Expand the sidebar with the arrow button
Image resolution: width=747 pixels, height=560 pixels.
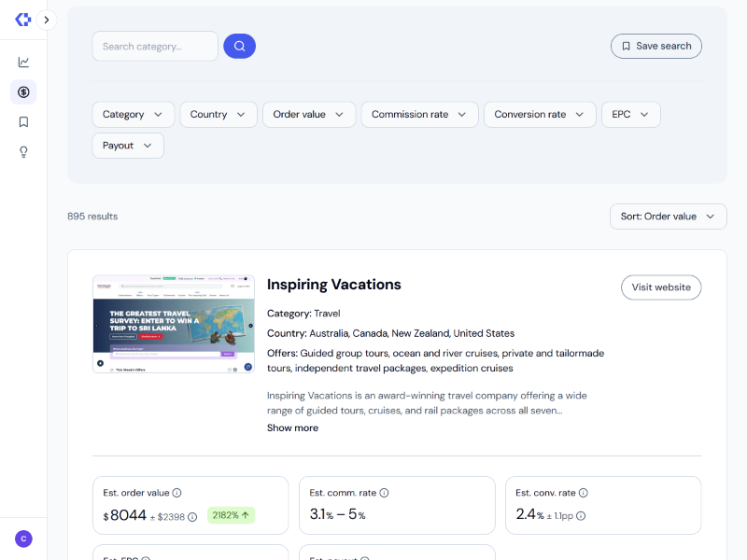click(46, 20)
